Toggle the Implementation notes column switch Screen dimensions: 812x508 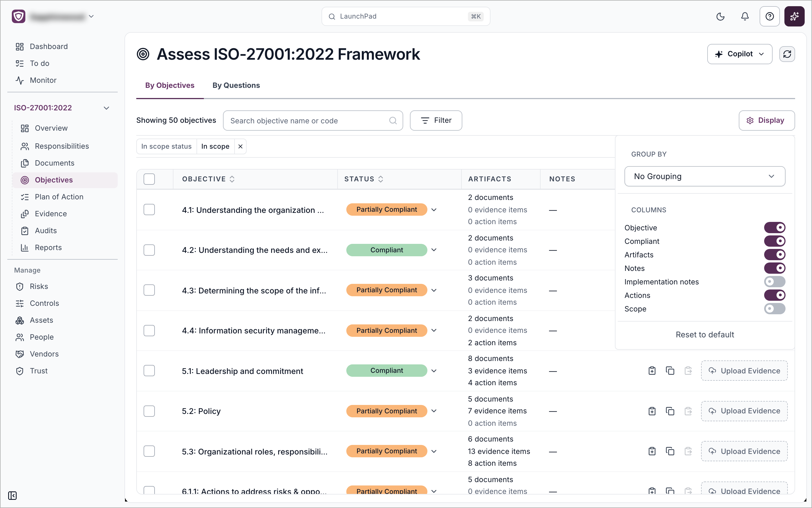774,282
